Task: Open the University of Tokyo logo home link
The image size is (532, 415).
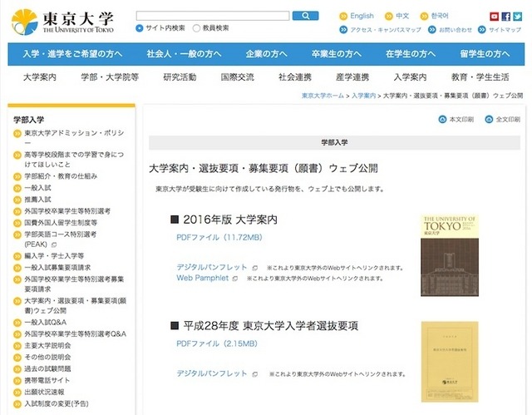Action: [x=63, y=22]
